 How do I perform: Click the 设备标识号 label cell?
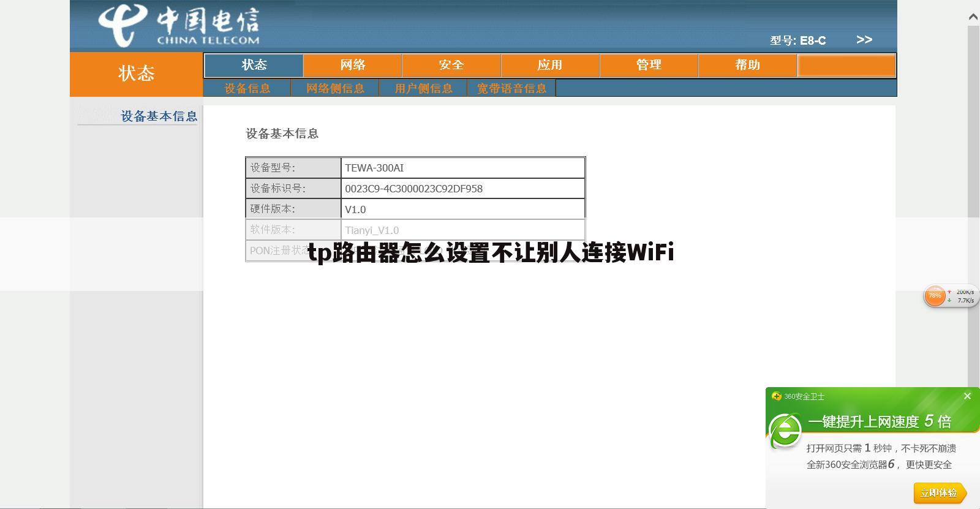(293, 189)
